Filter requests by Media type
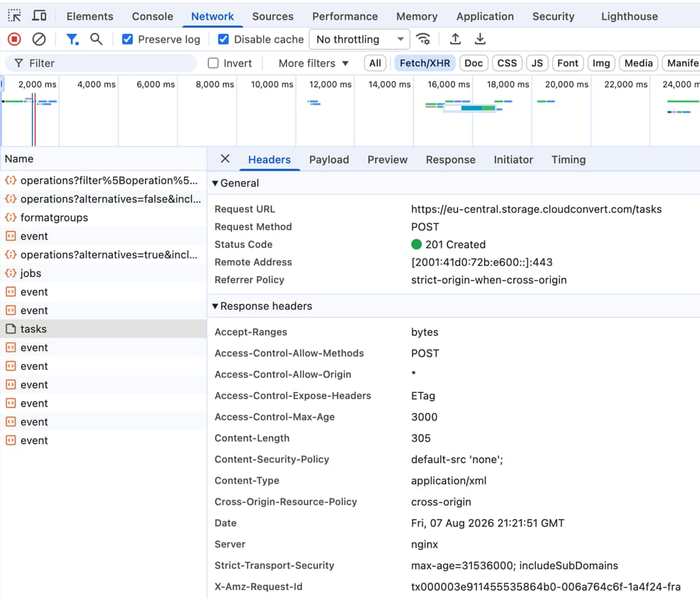Viewport: 700px width, 599px height. pos(639,63)
